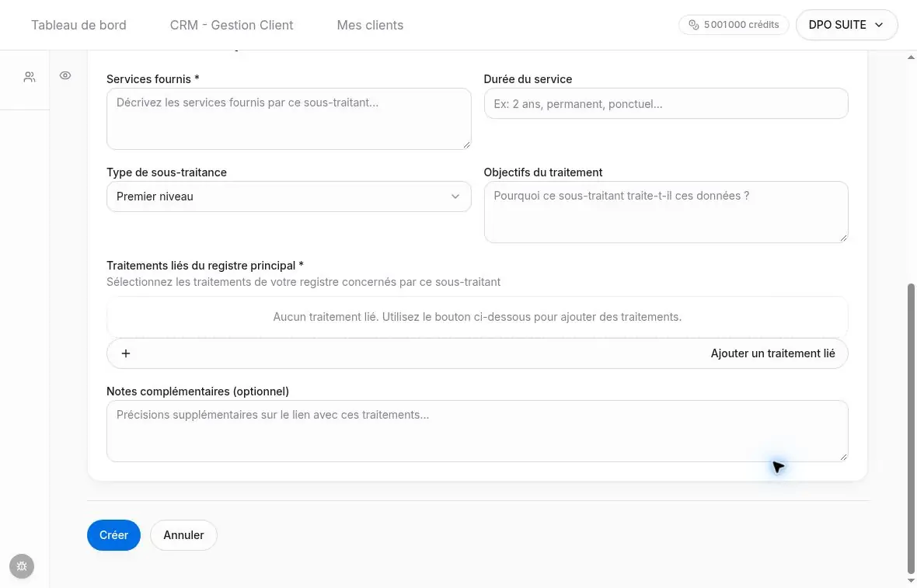Click Ajouter un traitement lié button
Image resolution: width=917 pixels, height=588 pixels.
tap(477, 353)
